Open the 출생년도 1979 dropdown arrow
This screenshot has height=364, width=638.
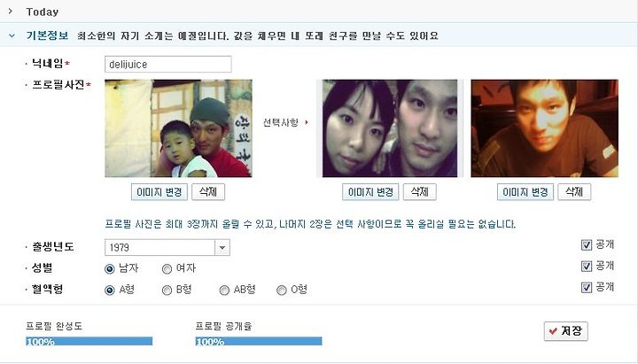coord(222,247)
